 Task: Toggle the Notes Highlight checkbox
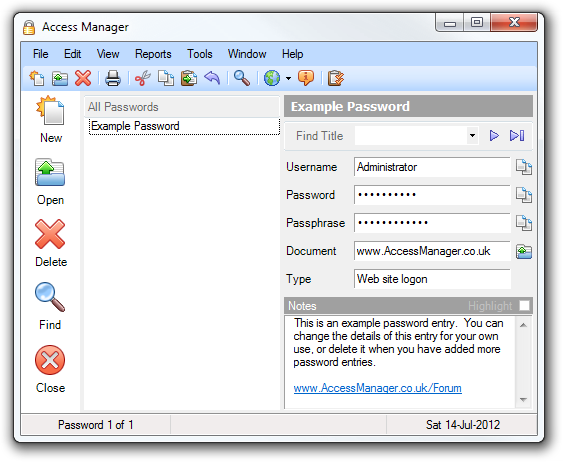coord(524,306)
